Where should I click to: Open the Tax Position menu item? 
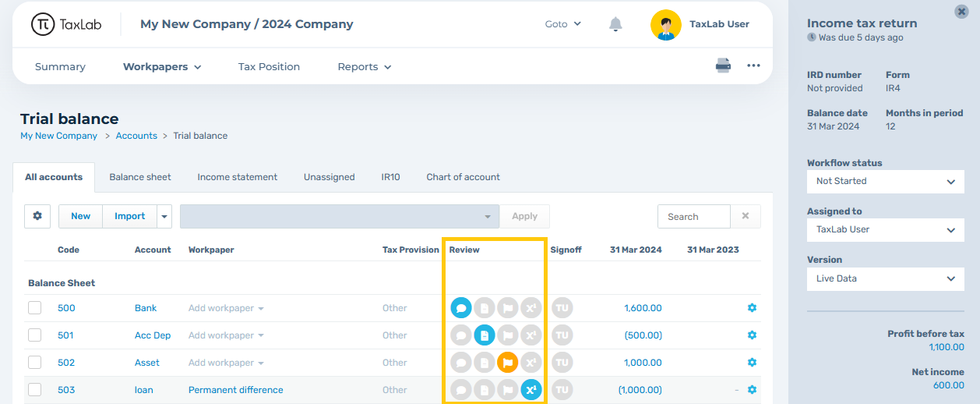point(269,66)
